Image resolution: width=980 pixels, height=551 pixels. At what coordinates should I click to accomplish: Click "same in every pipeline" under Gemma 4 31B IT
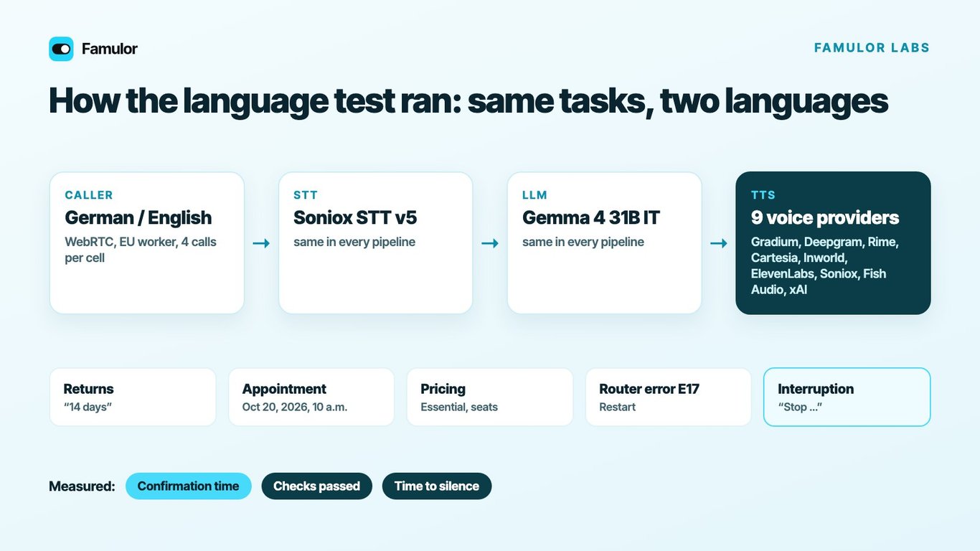pos(583,242)
